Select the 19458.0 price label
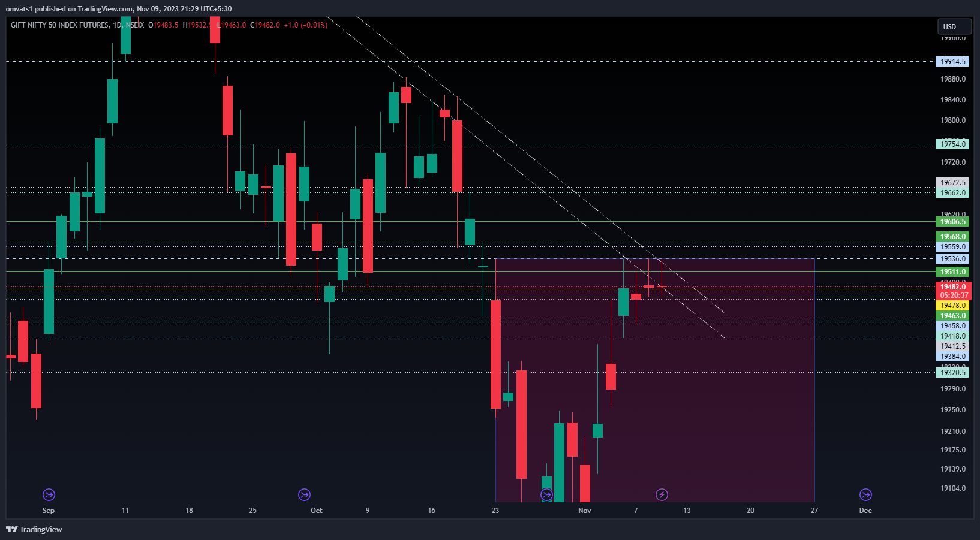This screenshot has height=540, width=980. pyautogui.click(x=952, y=326)
